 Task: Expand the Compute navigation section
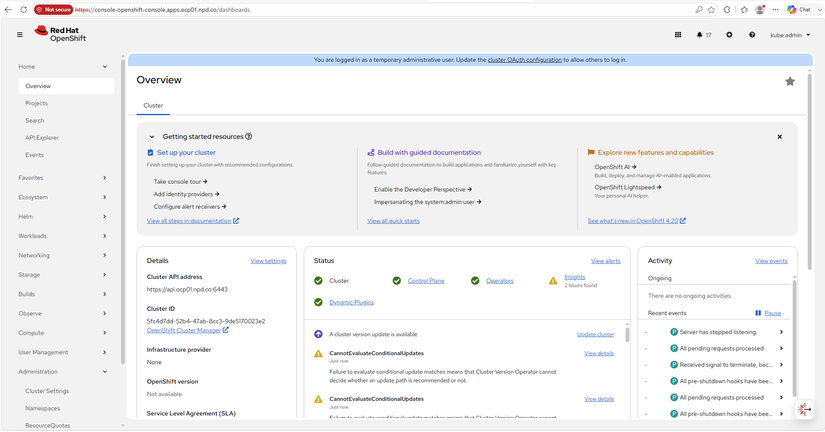[x=105, y=333]
